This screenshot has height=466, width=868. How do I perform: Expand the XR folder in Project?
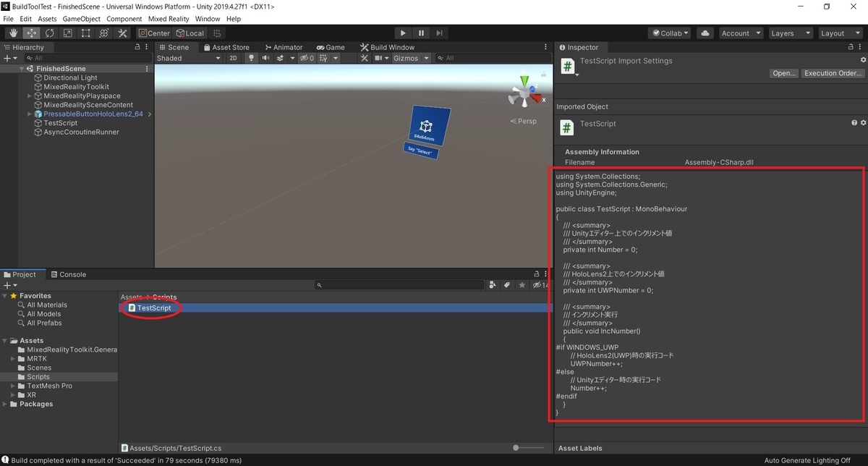[14, 395]
